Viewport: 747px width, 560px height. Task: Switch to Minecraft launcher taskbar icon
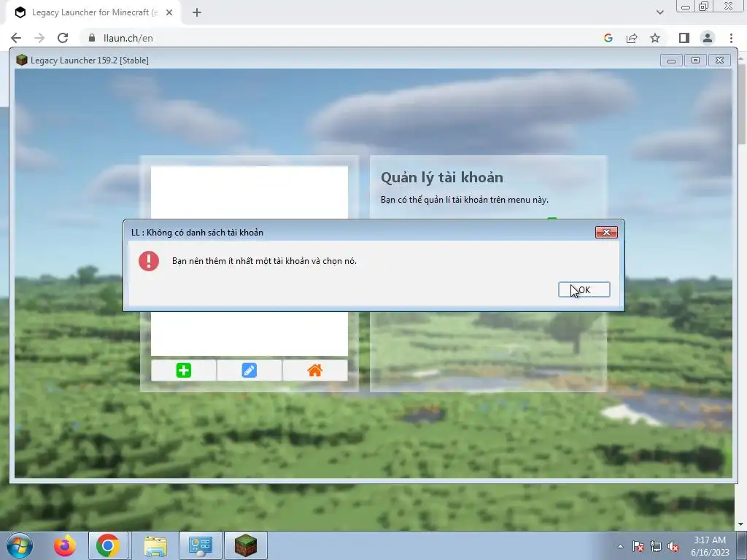point(245,545)
